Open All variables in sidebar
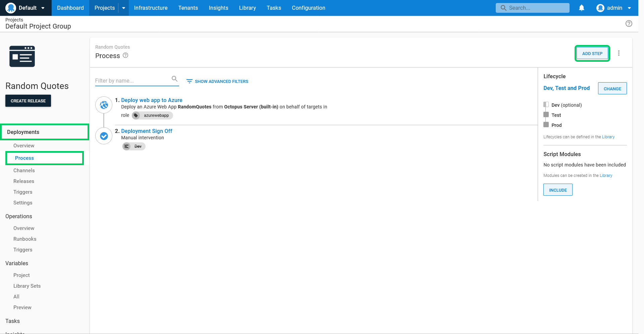Image resolution: width=644 pixels, height=334 pixels. click(16, 297)
